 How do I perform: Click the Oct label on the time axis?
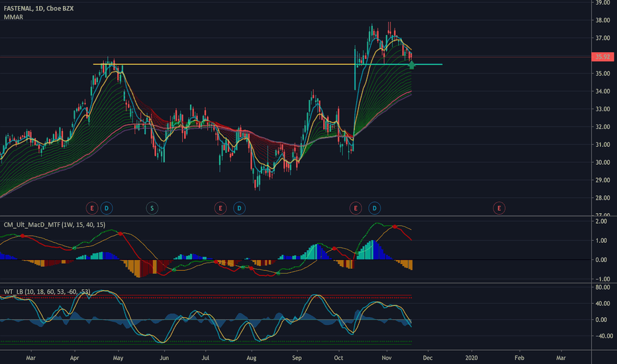point(338,357)
